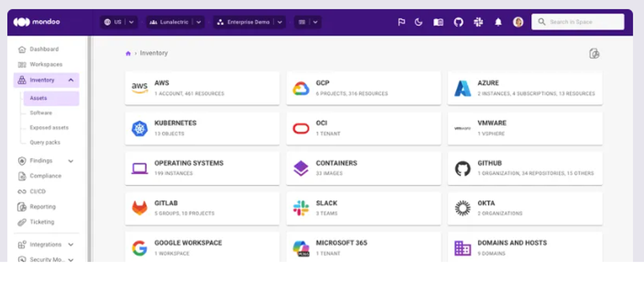Open Workspaces in sidebar

click(46, 64)
